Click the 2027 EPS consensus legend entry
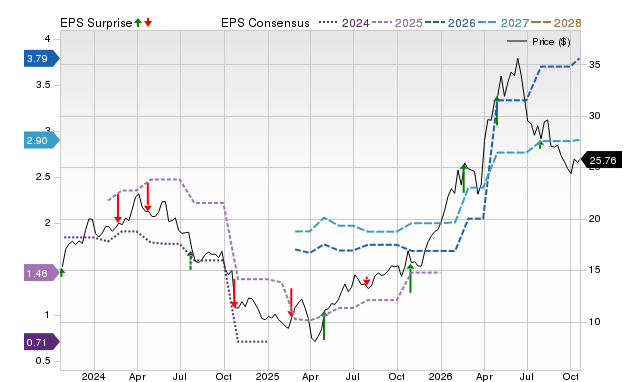The image size is (640, 382). pos(503,23)
